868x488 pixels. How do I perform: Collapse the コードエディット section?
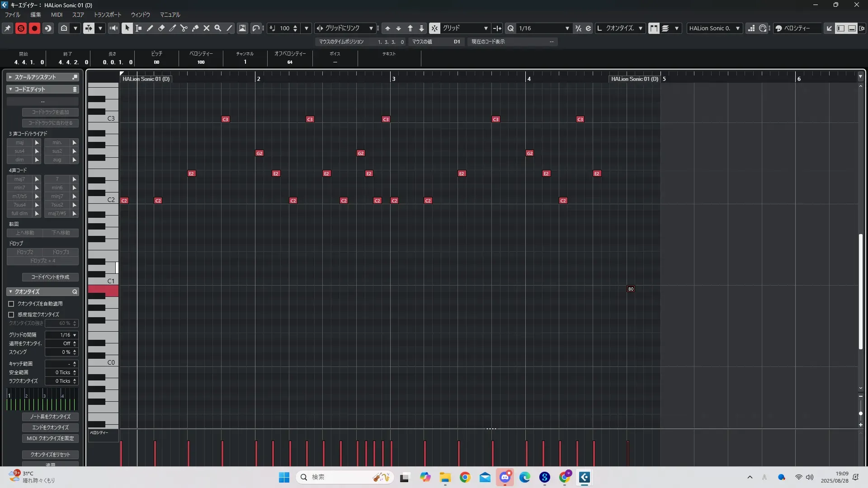coord(10,89)
